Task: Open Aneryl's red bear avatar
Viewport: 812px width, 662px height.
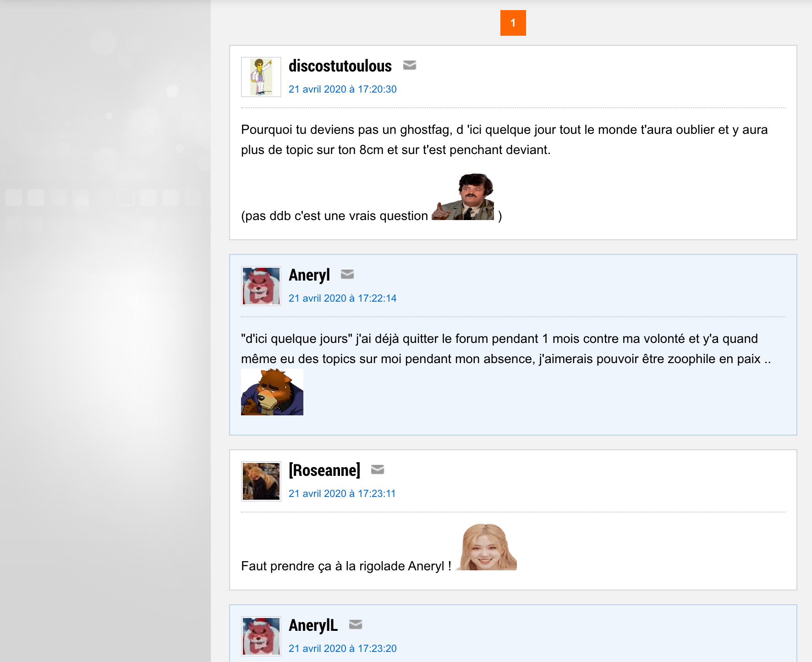Action: 261,286
